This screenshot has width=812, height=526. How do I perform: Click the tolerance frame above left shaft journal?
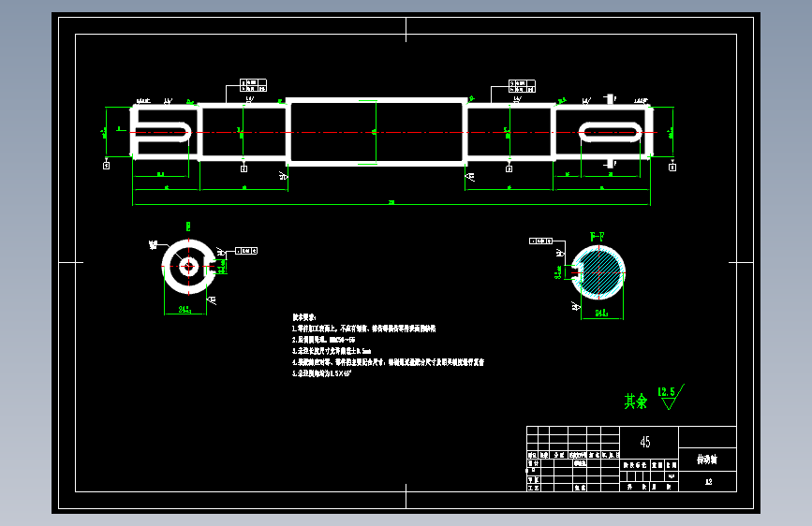coord(253,85)
